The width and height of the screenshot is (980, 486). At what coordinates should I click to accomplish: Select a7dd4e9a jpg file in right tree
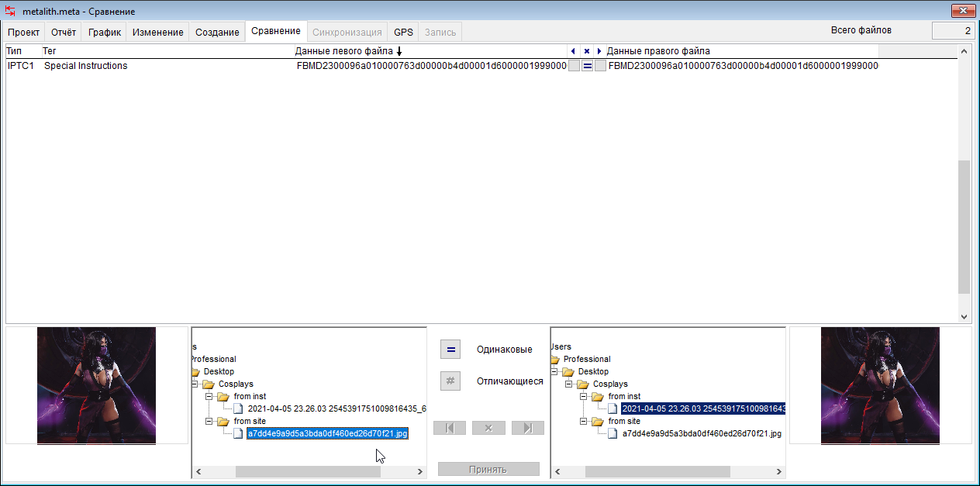point(701,434)
